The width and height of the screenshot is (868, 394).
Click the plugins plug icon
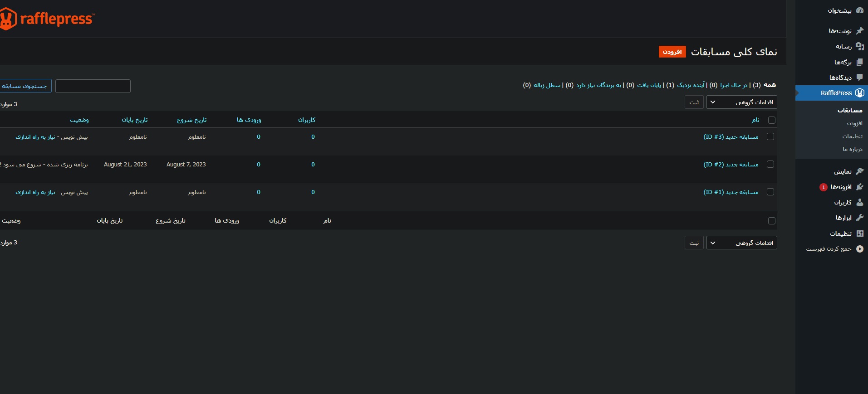pyautogui.click(x=859, y=187)
